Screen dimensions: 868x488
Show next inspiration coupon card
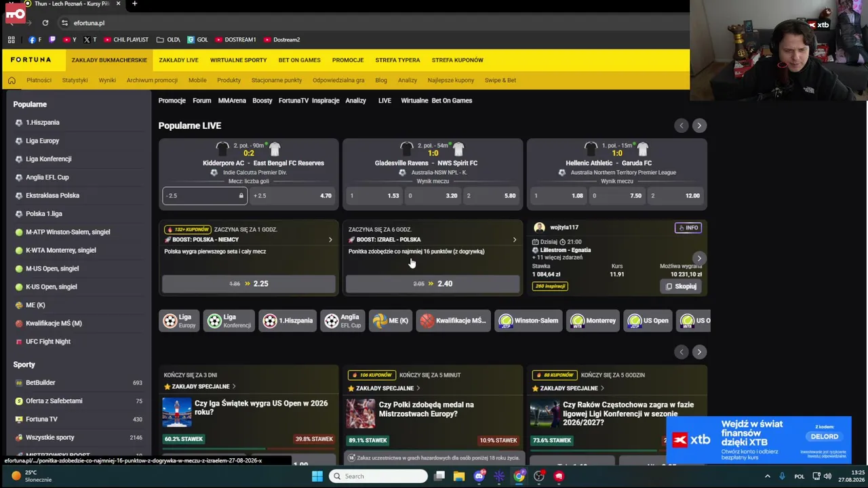tap(699, 258)
